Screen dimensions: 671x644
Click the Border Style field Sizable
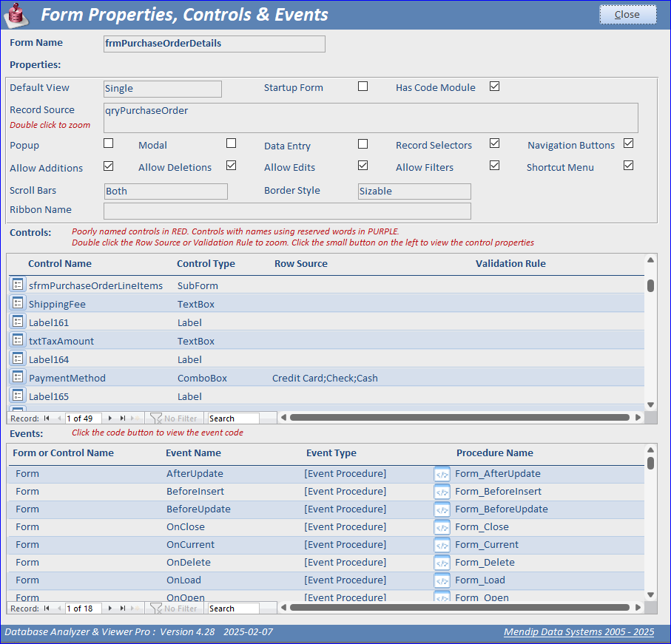pyautogui.click(x=414, y=191)
